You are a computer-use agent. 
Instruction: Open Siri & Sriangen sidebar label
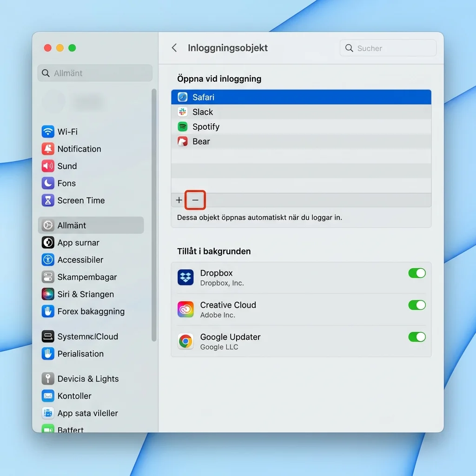tap(86, 294)
